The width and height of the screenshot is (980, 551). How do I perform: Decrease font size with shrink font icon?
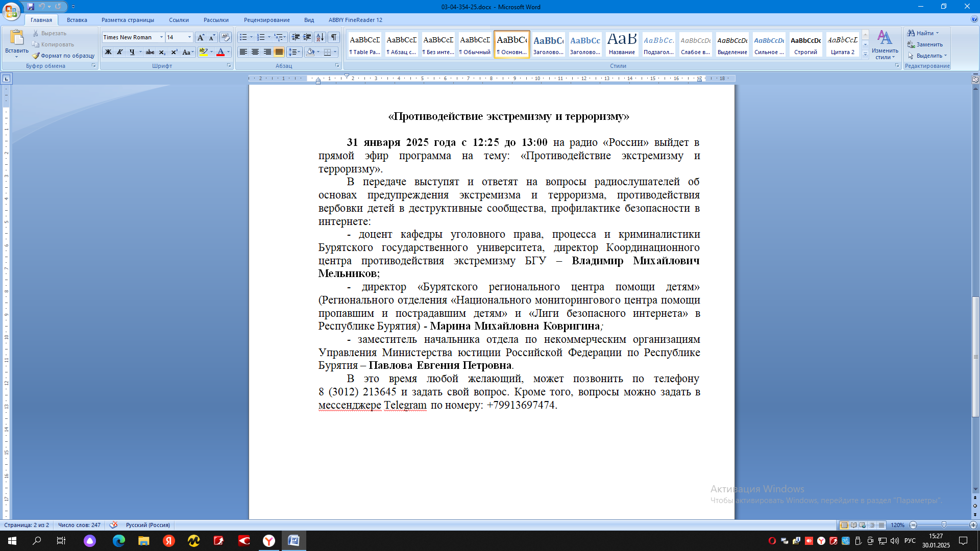tap(211, 37)
